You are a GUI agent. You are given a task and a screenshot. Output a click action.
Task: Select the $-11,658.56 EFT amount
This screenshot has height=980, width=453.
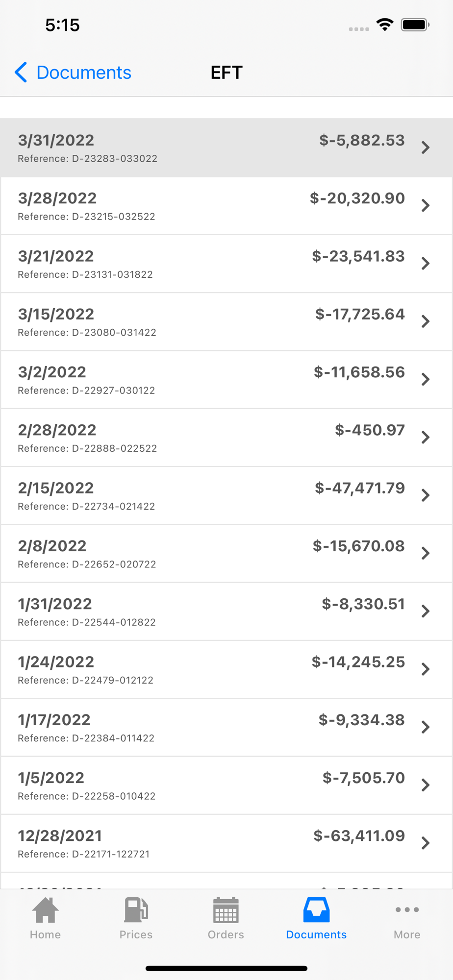pyautogui.click(x=359, y=372)
